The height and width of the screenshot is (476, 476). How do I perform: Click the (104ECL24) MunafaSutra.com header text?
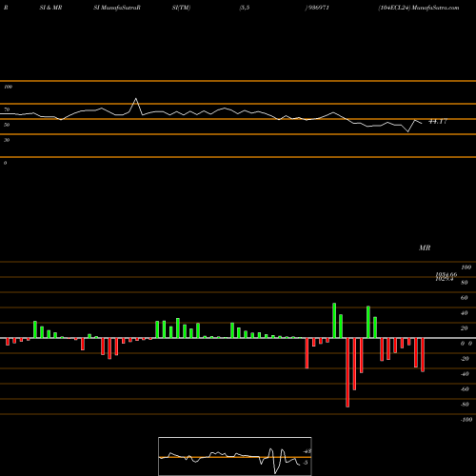419,8
